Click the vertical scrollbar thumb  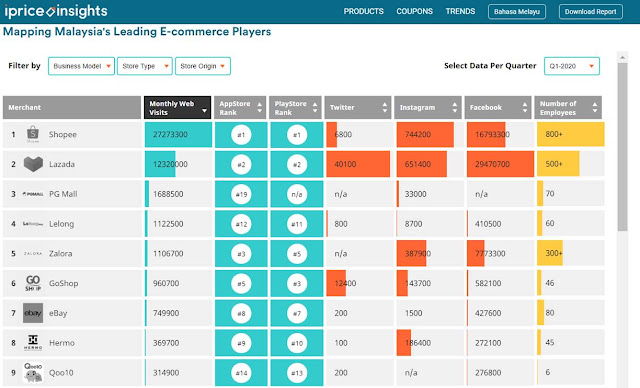[622, 147]
